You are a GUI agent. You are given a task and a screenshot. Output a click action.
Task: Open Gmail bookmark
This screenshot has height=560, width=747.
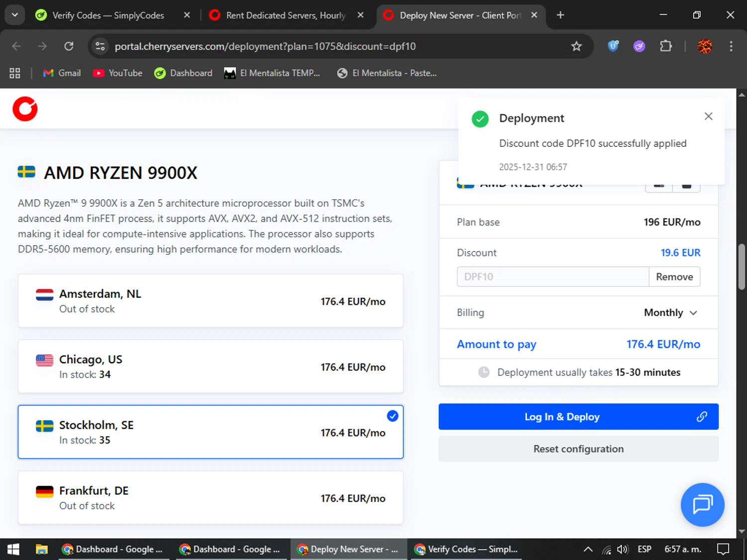pos(62,73)
